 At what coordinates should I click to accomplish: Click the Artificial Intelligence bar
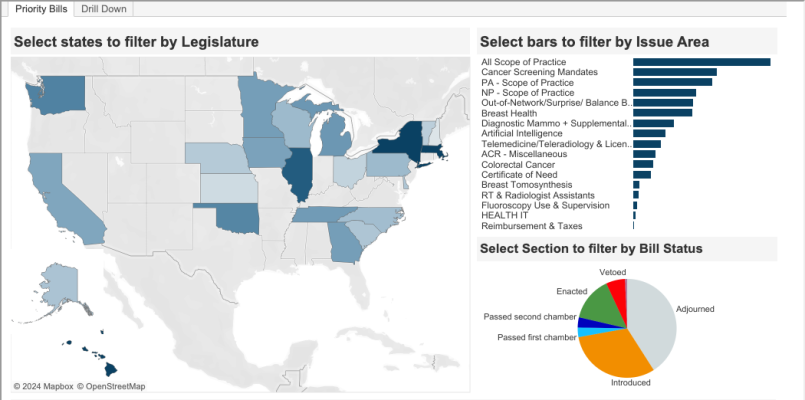(x=649, y=133)
